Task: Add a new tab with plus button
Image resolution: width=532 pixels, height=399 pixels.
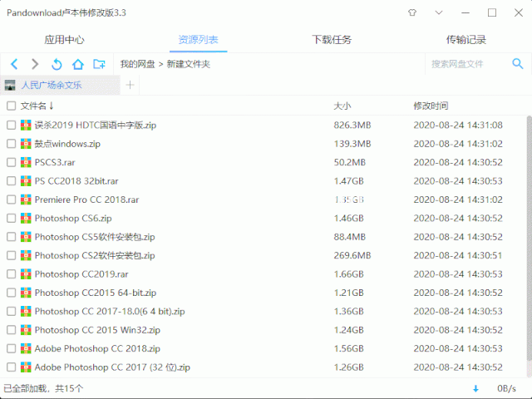Action: [130, 85]
